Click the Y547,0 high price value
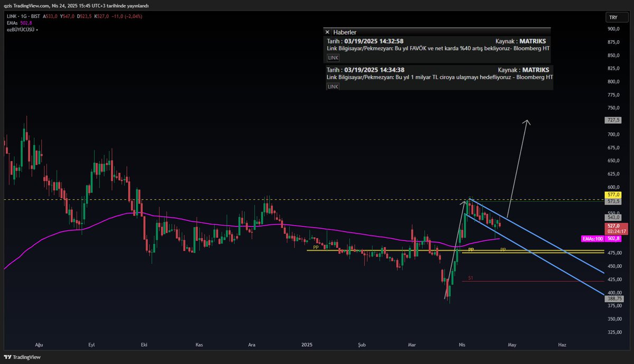Image resolution: width=634 pixels, height=364 pixels. [x=67, y=16]
